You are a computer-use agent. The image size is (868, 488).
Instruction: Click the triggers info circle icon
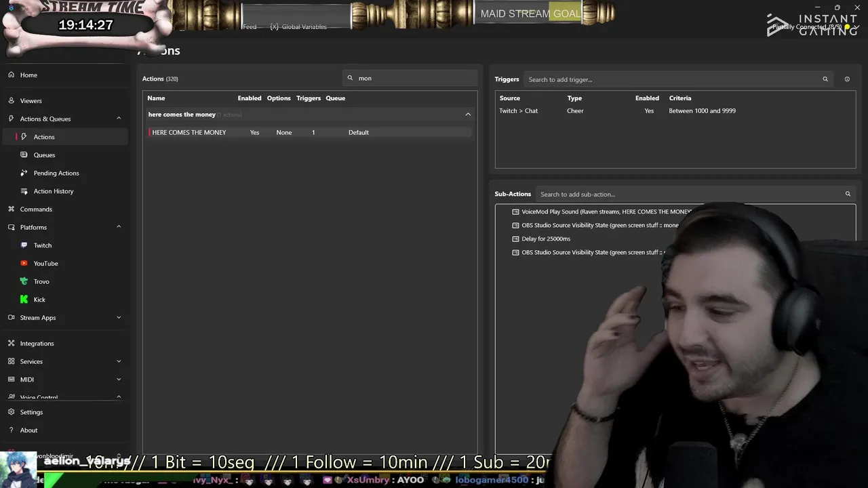click(x=847, y=79)
